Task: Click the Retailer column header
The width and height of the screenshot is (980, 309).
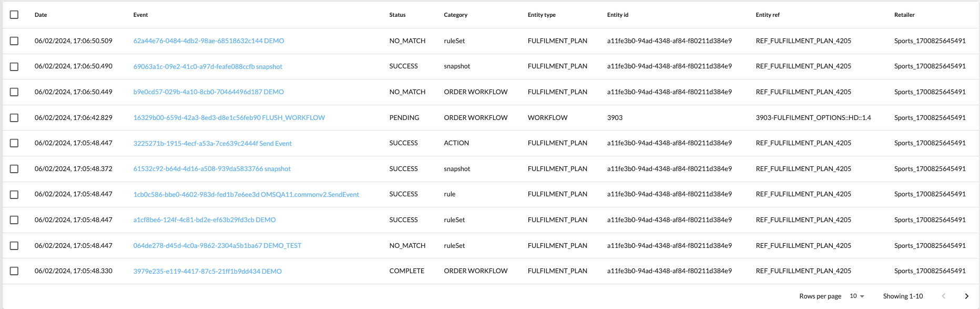Action: (x=904, y=15)
